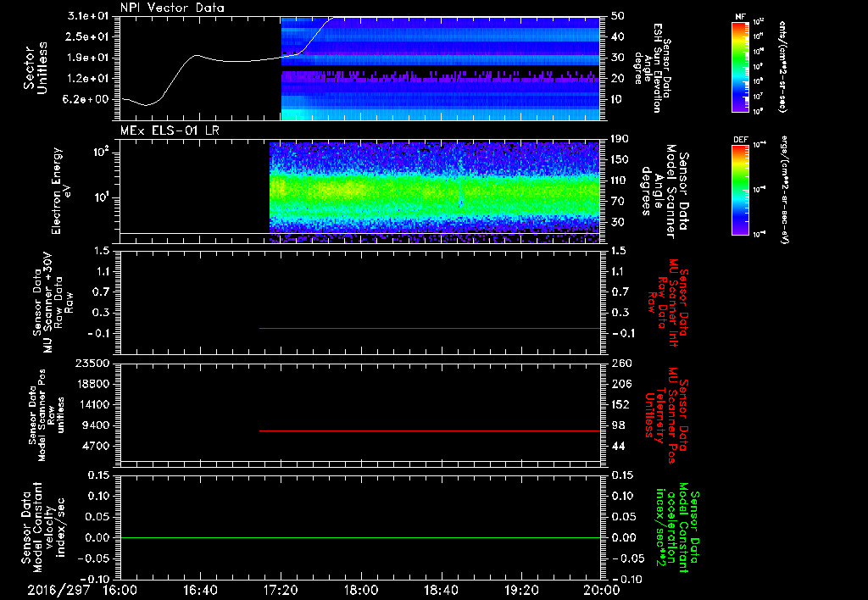The height and width of the screenshot is (600, 868).
Task: Click the '3.1e+01' sector tick label
Action: (88, 16)
